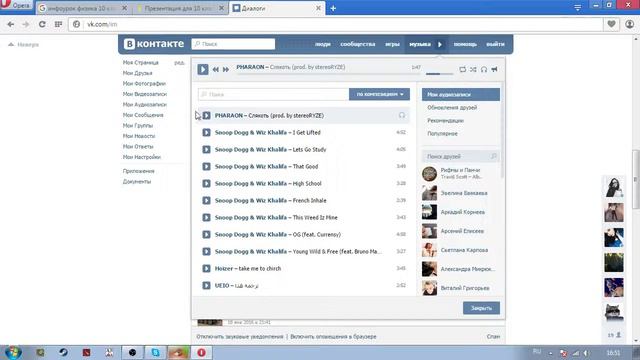Seek on the track progress bar below PHARAON title
Image resolution: width=640 pixels, height=360 pixels.
click(329, 74)
